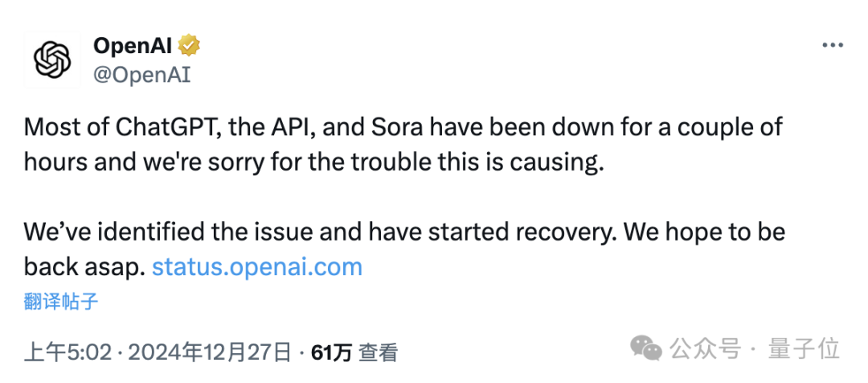Open the bold OpenAI display name
This screenshot has width=868, height=383.
pos(133,45)
